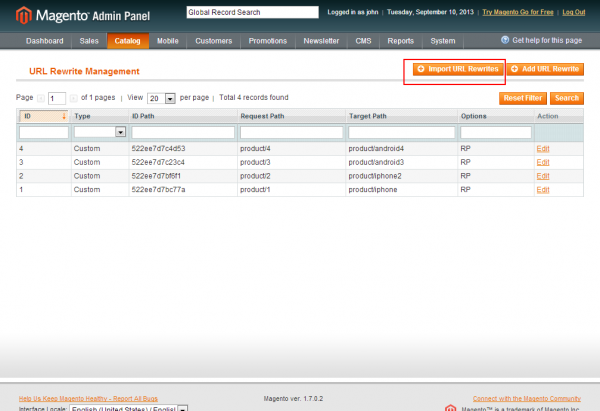Open the Sales menu
Image resolution: width=600 pixels, height=411 pixels.
point(89,41)
